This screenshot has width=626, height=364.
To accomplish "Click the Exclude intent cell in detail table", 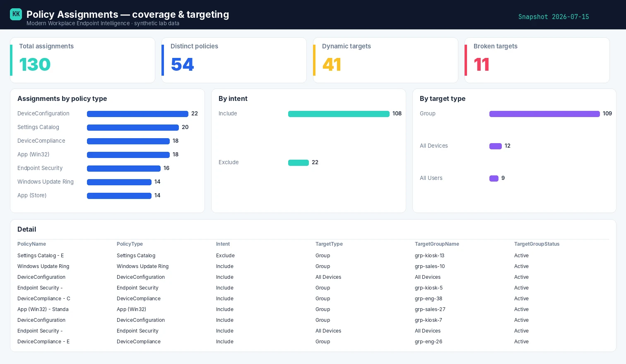I will click(x=225, y=256).
